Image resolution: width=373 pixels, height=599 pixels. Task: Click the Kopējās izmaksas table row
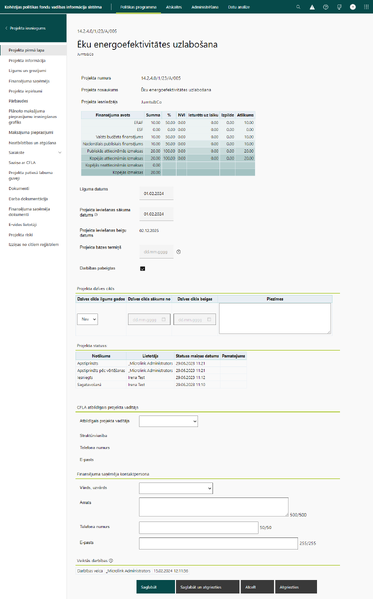[168, 172]
